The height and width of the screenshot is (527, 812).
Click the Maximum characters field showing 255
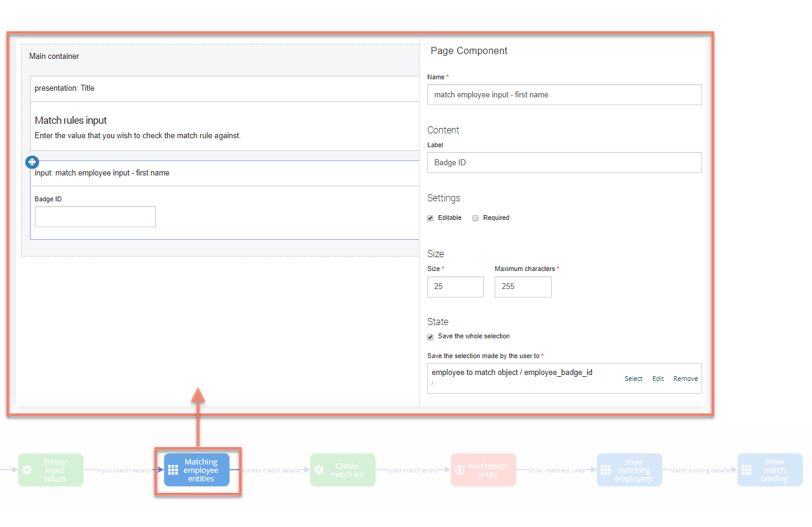pyautogui.click(x=522, y=287)
